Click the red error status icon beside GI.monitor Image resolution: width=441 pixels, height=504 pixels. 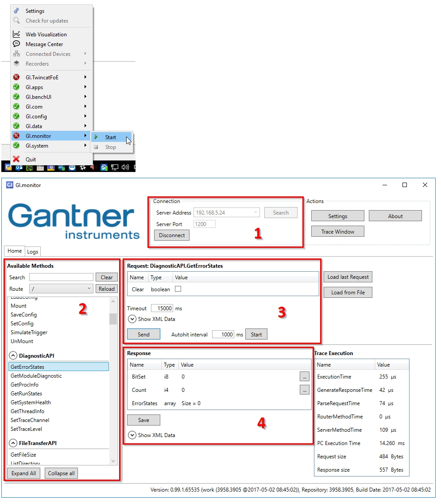tap(16, 136)
